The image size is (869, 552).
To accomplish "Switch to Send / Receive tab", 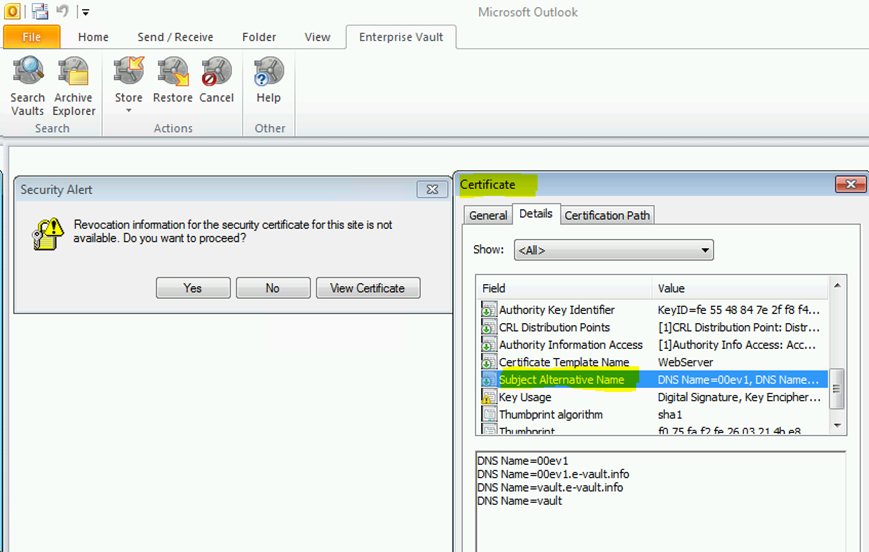I will pyautogui.click(x=175, y=37).
